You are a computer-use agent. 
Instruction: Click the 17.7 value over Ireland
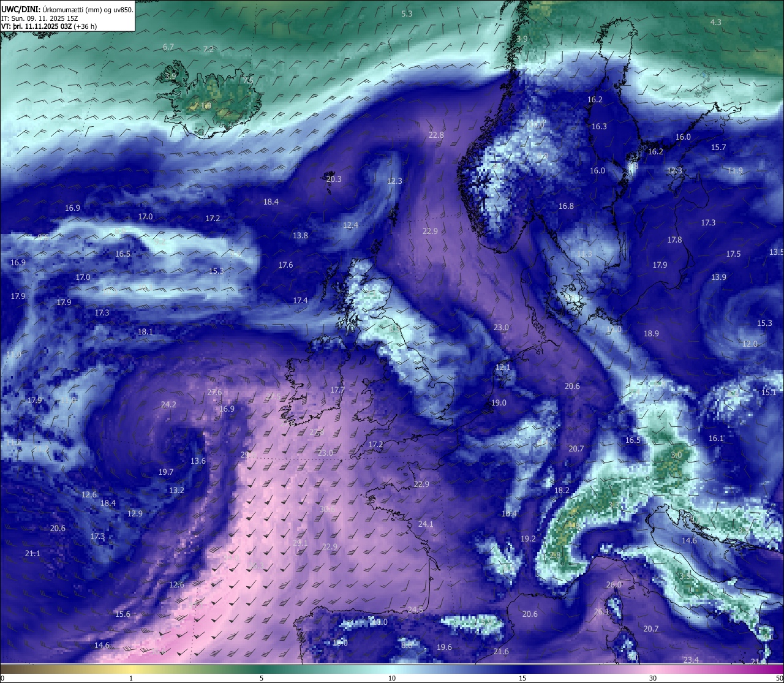pyautogui.click(x=337, y=390)
